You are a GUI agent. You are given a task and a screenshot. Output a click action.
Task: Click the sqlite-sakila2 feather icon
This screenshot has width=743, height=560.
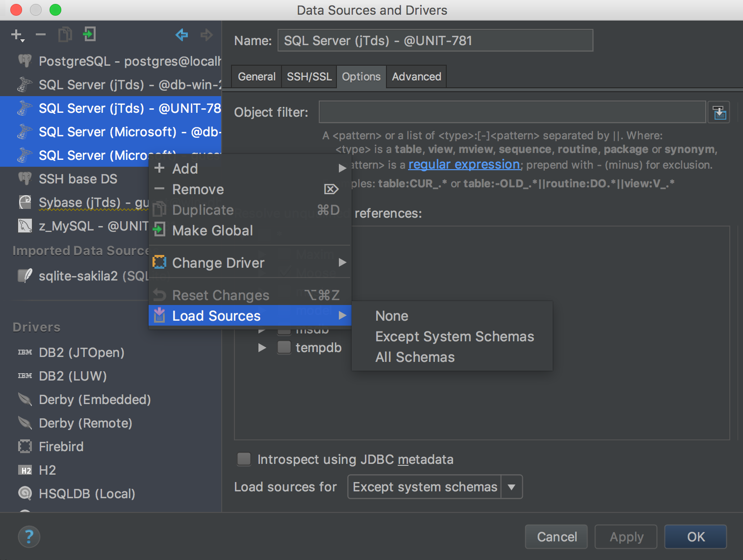(25, 276)
